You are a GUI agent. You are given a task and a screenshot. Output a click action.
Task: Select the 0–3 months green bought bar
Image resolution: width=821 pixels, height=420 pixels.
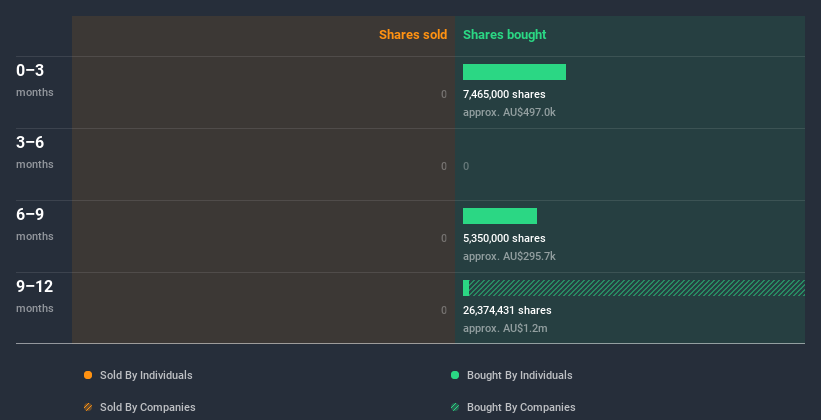(x=514, y=72)
